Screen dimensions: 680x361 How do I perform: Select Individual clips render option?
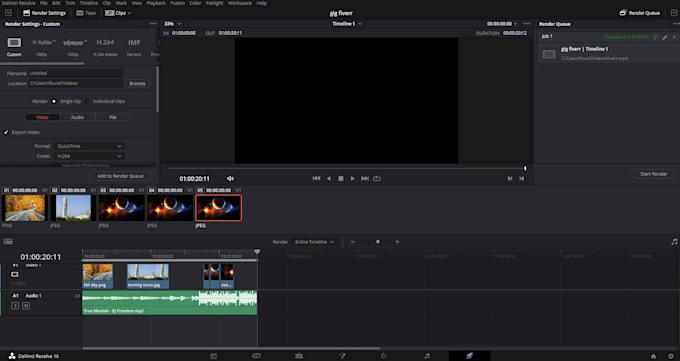[87, 102]
